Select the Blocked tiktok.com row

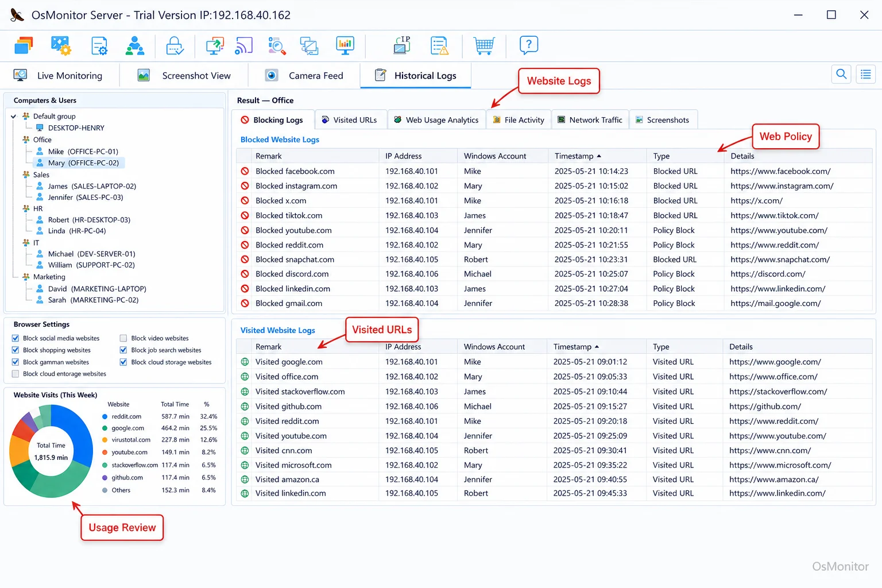click(x=554, y=215)
